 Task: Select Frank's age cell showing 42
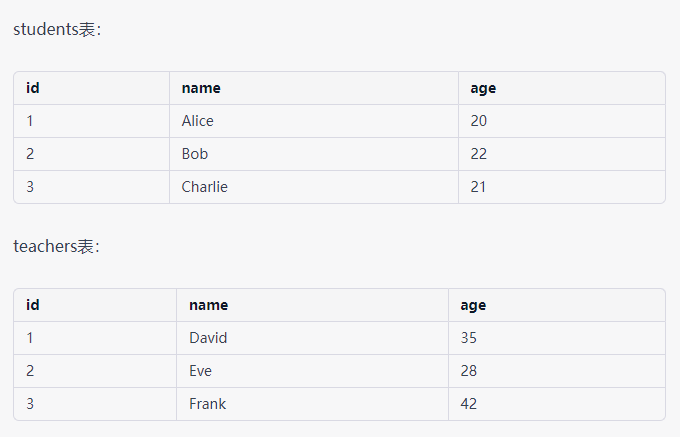[x=469, y=404]
